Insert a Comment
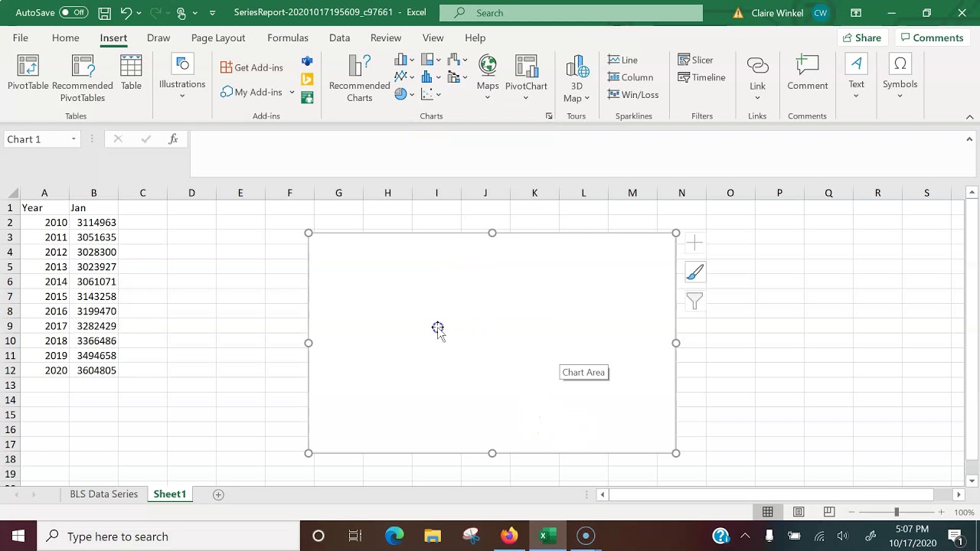 808,73
